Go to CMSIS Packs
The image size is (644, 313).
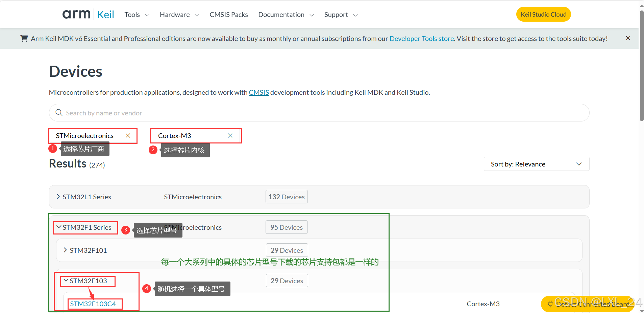pyautogui.click(x=229, y=15)
